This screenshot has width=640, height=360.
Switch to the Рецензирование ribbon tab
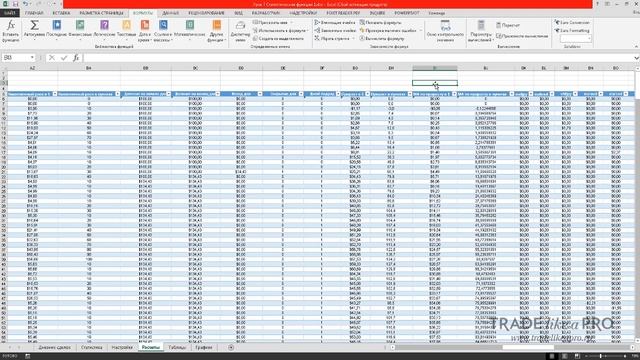coord(206,13)
